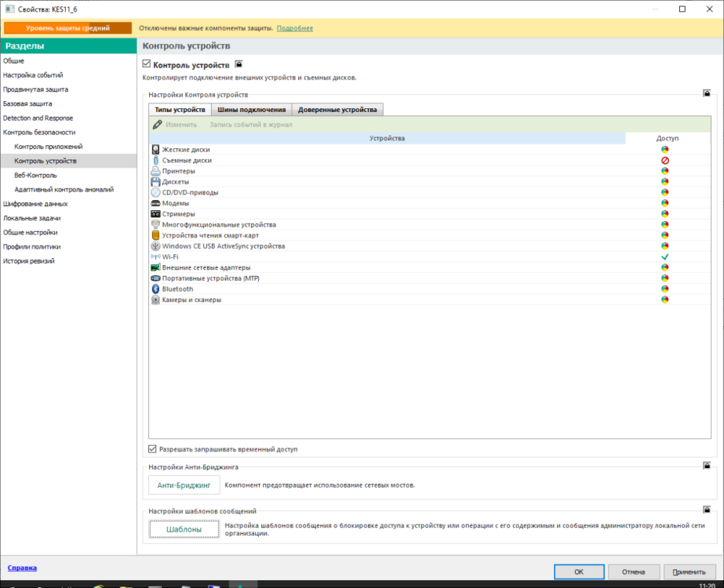Click the access status icon for Bluetooth
The image size is (724, 588).
click(x=665, y=289)
